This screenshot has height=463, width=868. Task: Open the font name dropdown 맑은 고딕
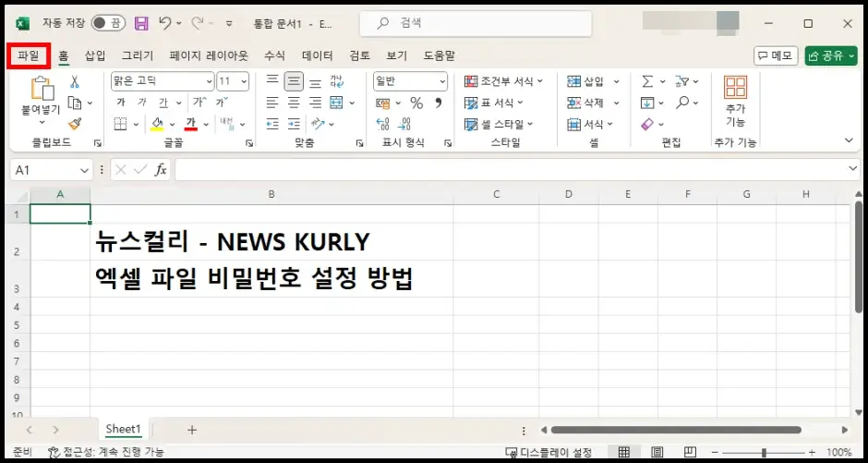(x=162, y=81)
